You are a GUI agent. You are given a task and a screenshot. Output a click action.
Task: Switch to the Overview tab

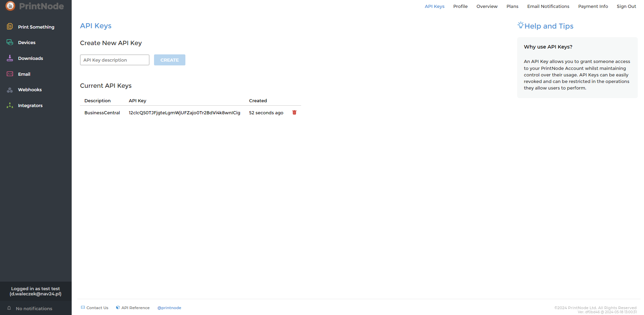(x=487, y=6)
